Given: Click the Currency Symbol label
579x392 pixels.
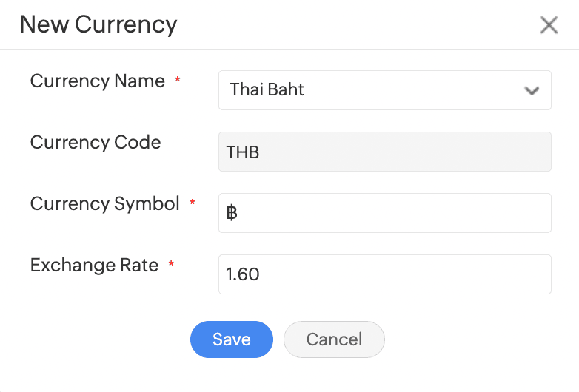Looking at the screenshot, I should click(x=105, y=203).
